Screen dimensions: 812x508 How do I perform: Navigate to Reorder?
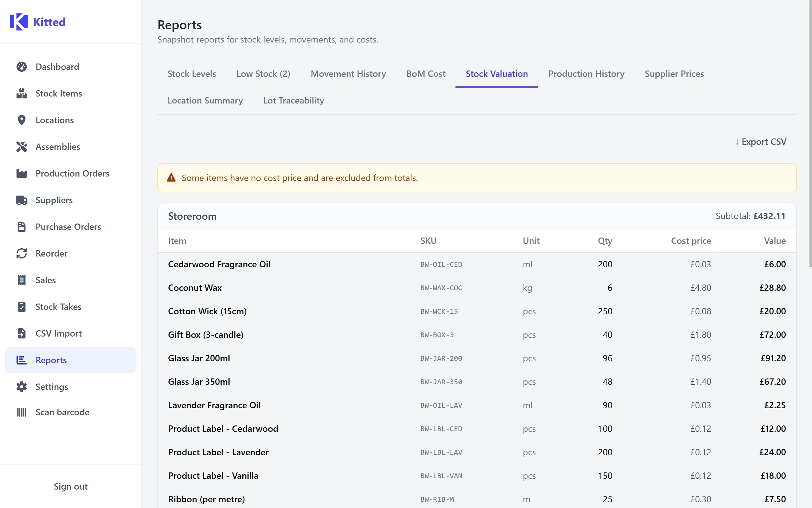(71, 253)
